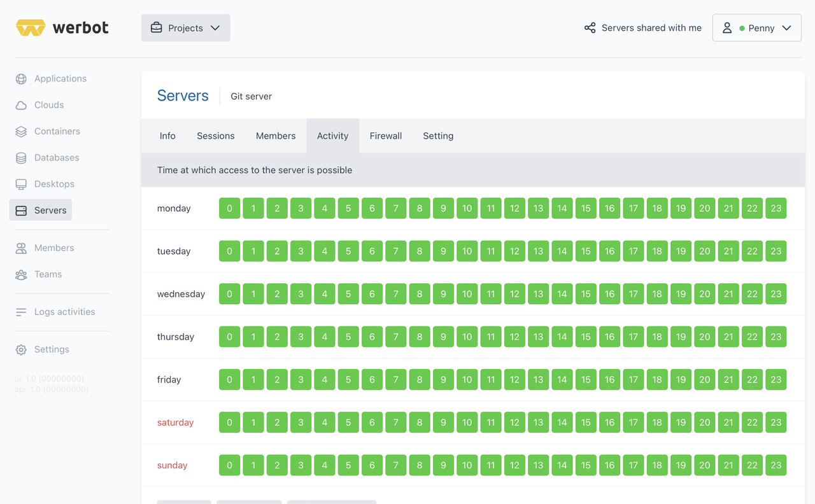Click the werbot logo
Image resolution: width=815 pixels, height=504 pixels.
[x=62, y=28]
